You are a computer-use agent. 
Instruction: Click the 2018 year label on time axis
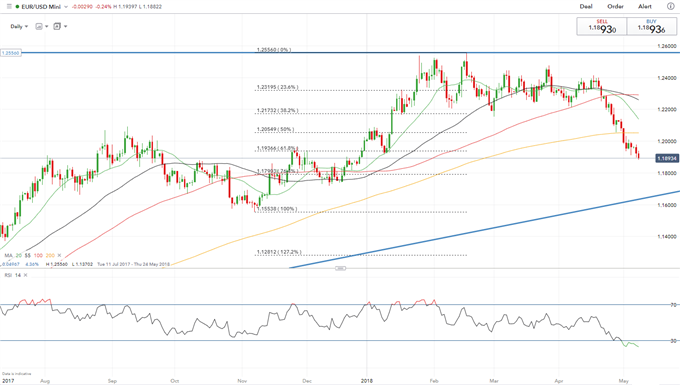(367, 381)
